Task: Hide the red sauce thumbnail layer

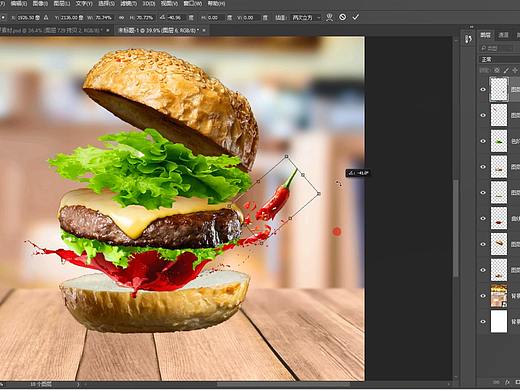Action: [x=483, y=218]
